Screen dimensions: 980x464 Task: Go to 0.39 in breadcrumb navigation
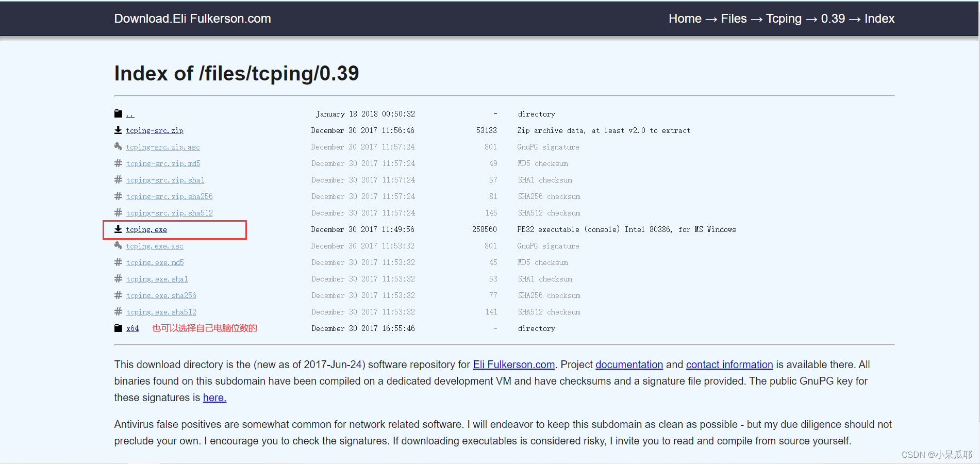(x=833, y=19)
